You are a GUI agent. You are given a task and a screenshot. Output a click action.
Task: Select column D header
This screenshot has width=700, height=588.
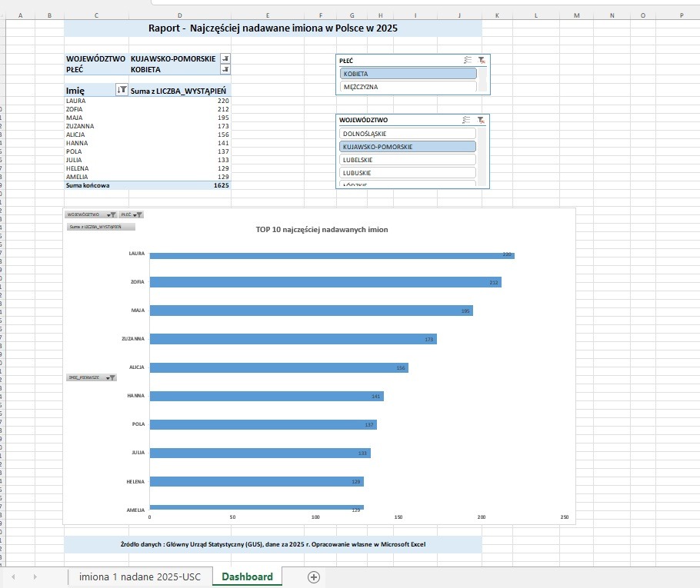click(x=180, y=15)
